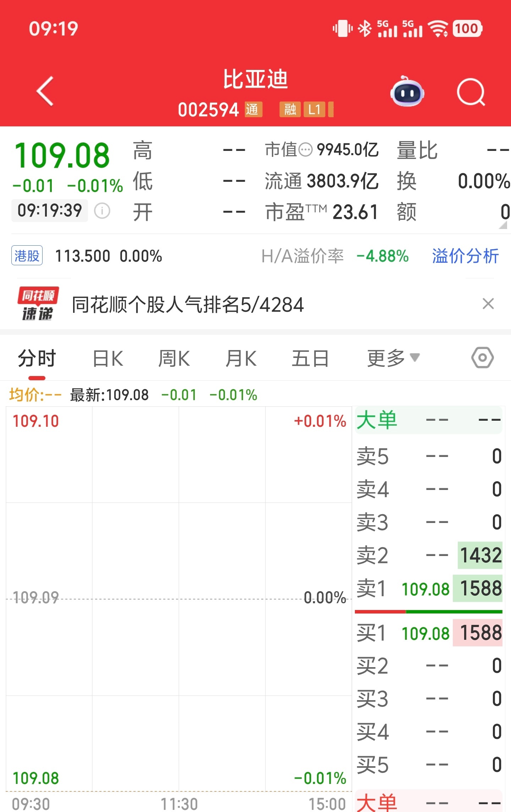Viewport: 511px width, 812px height.
Task: Switch to 日K tab
Action: click(108, 358)
